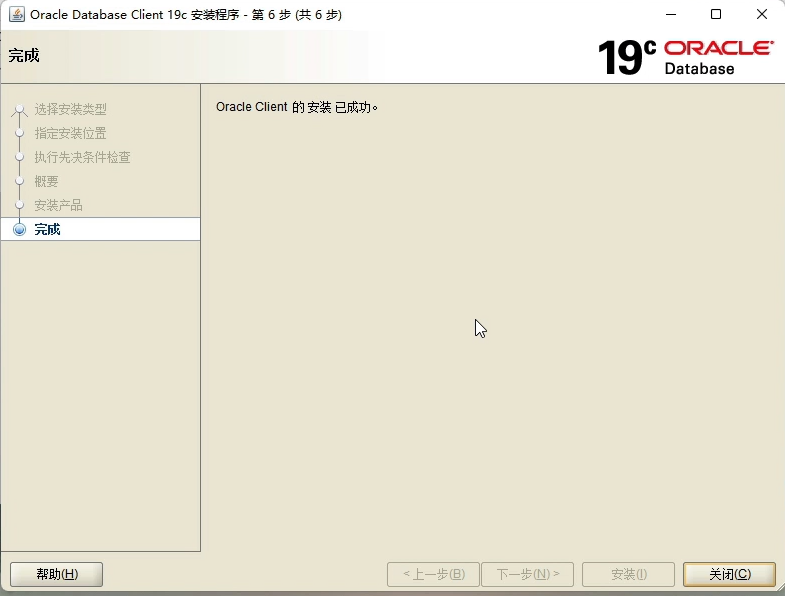Image resolution: width=785 pixels, height=596 pixels.
Task: Select the 指定安装位置 step
Action: click(x=71, y=133)
